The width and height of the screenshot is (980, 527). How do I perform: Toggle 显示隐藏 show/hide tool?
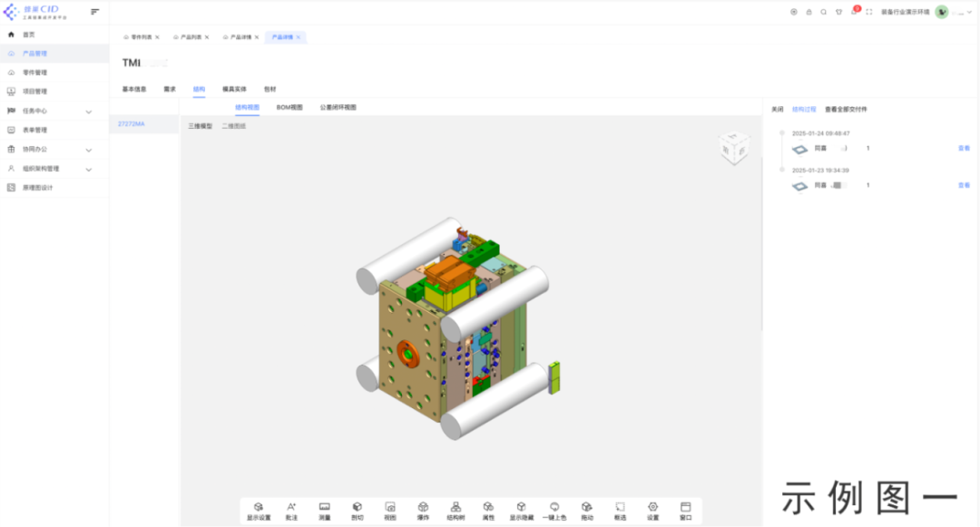pyautogui.click(x=521, y=511)
